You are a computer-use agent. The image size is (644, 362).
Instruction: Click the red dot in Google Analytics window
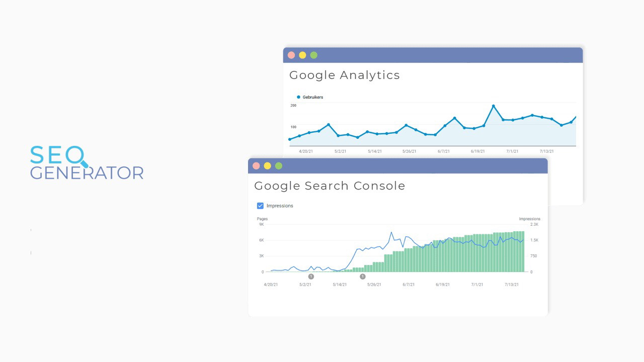pyautogui.click(x=291, y=55)
